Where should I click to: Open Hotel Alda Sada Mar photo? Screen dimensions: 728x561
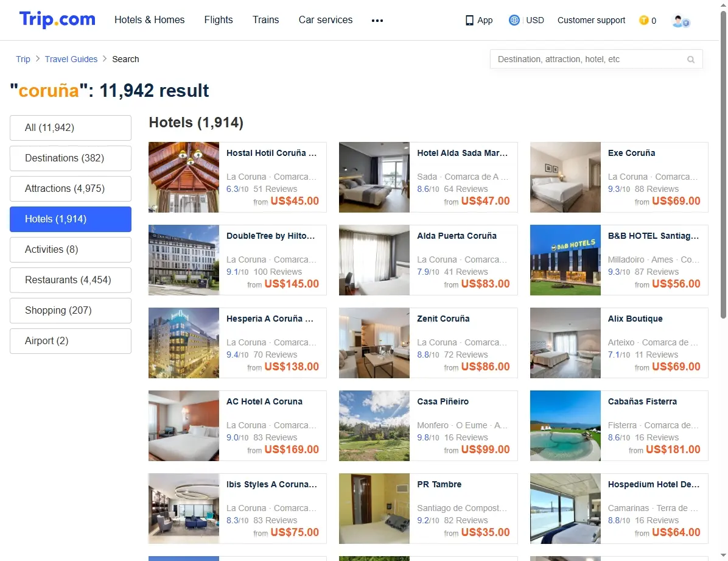374,177
